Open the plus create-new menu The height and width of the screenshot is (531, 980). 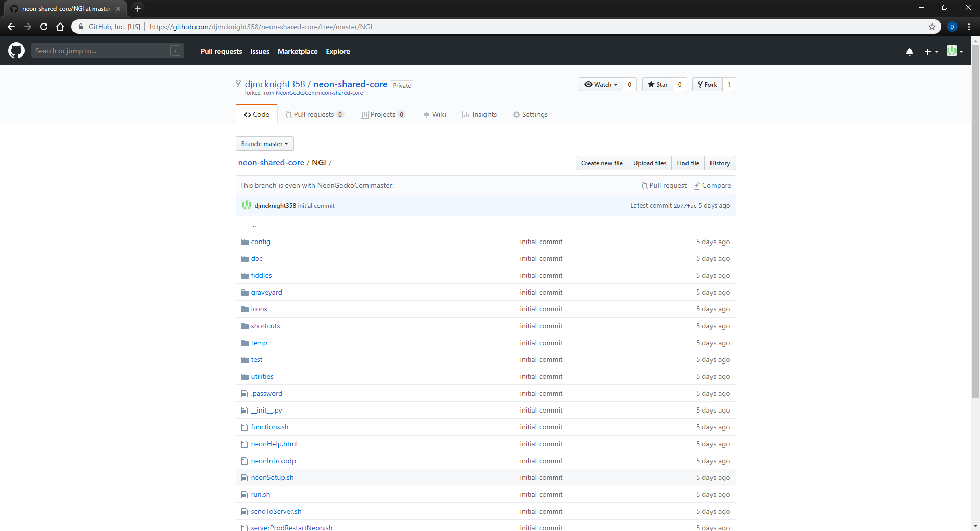(931, 51)
